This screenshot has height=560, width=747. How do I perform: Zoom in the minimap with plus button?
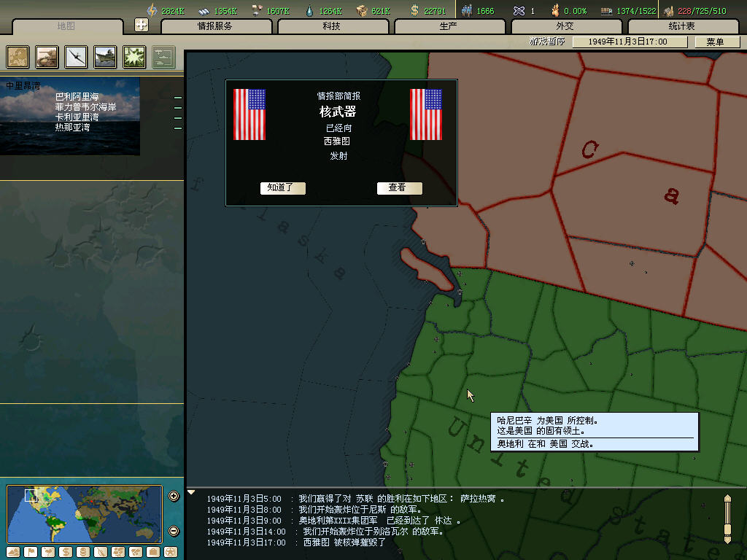pyautogui.click(x=174, y=496)
